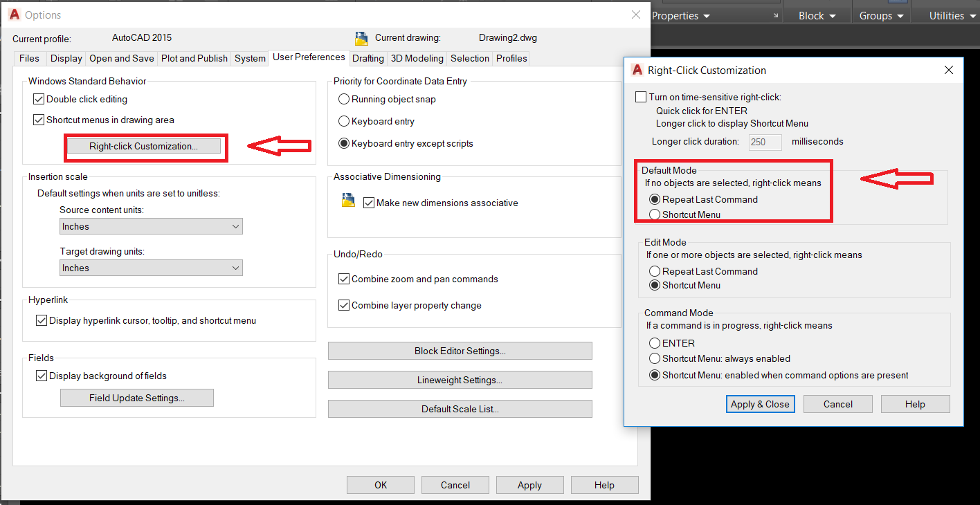
Task: Enable "Turn on time-sensitive right-click"
Action: (641, 96)
